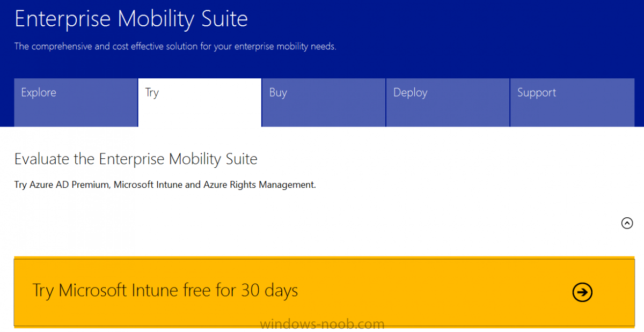This screenshot has height=332, width=644.
Task: Open the Support tab
Action: click(572, 102)
